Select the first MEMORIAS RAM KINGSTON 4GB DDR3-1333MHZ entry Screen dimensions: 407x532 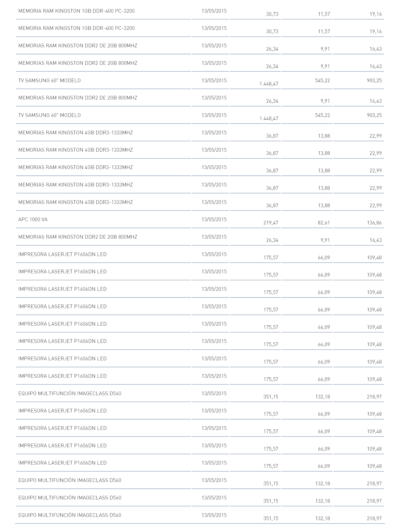[76, 133]
